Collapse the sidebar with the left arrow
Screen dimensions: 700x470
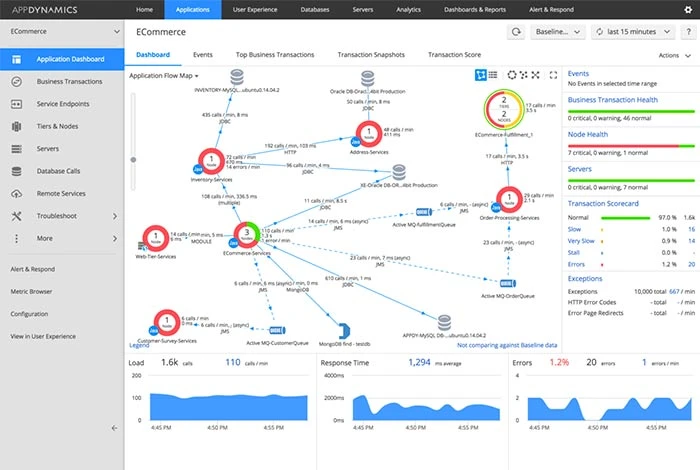115,428
